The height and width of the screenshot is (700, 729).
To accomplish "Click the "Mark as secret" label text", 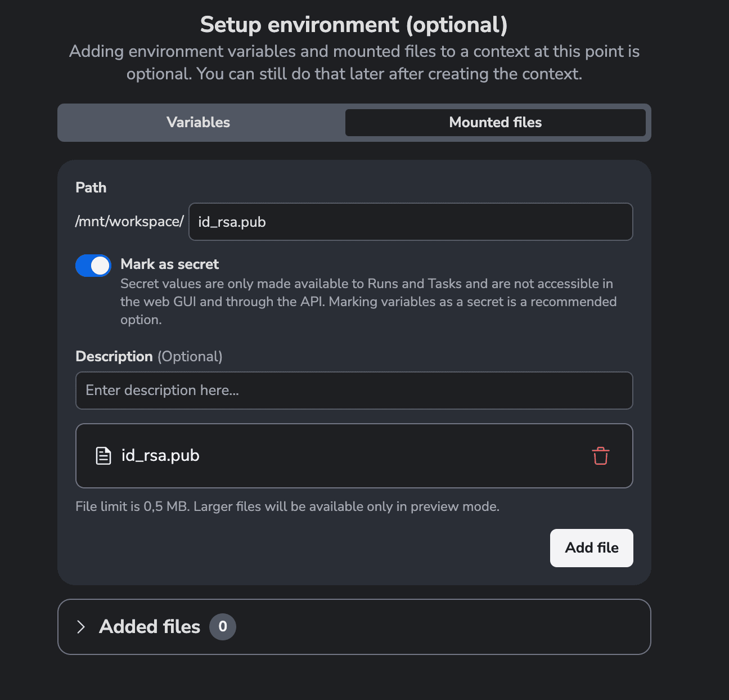I will [x=169, y=264].
